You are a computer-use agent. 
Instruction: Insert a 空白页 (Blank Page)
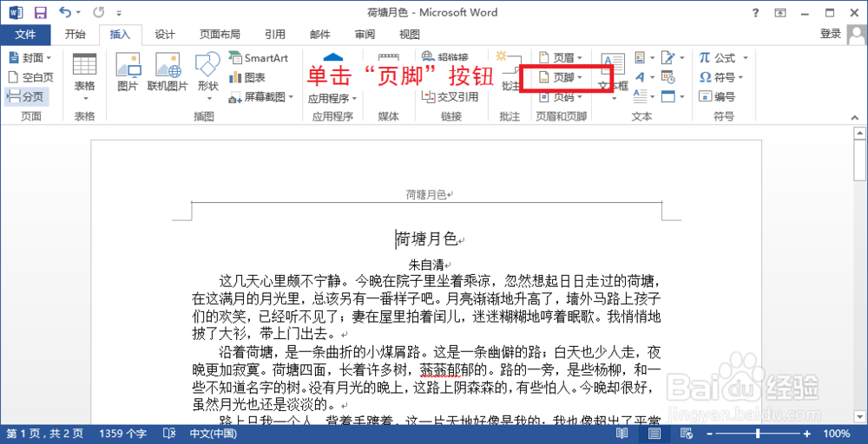click(30, 77)
